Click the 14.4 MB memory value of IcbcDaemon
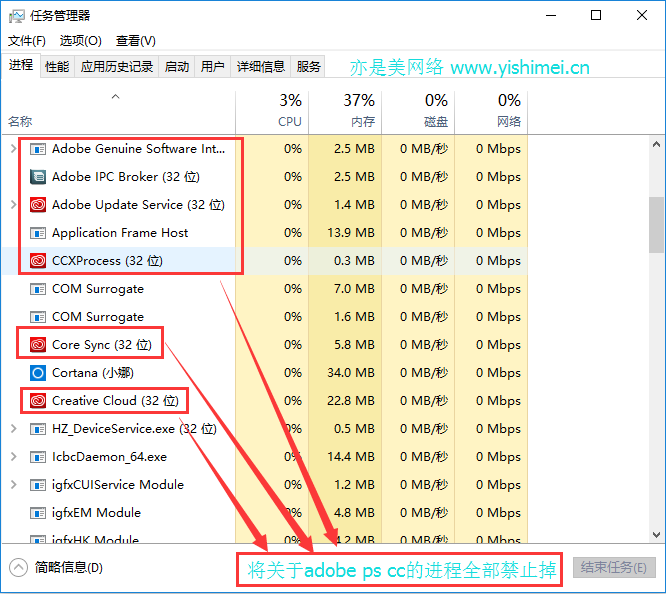The height and width of the screenshot is (594, 666). (x=351, y=457)
